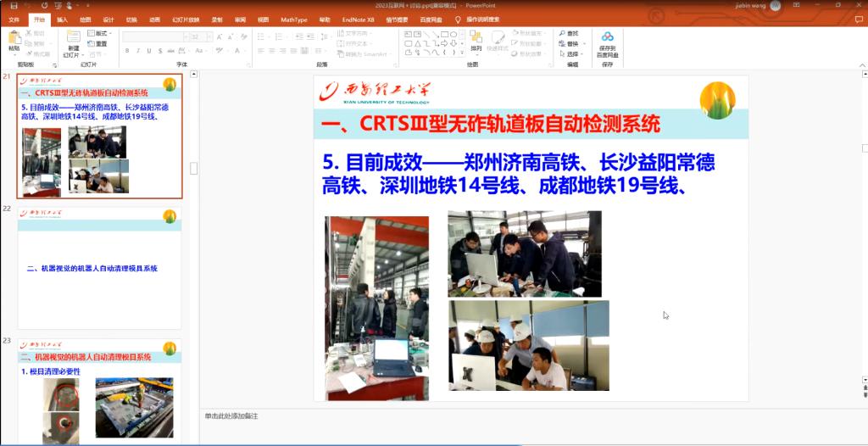Click Save to Baidu Netdisk icon

(607, 37)
